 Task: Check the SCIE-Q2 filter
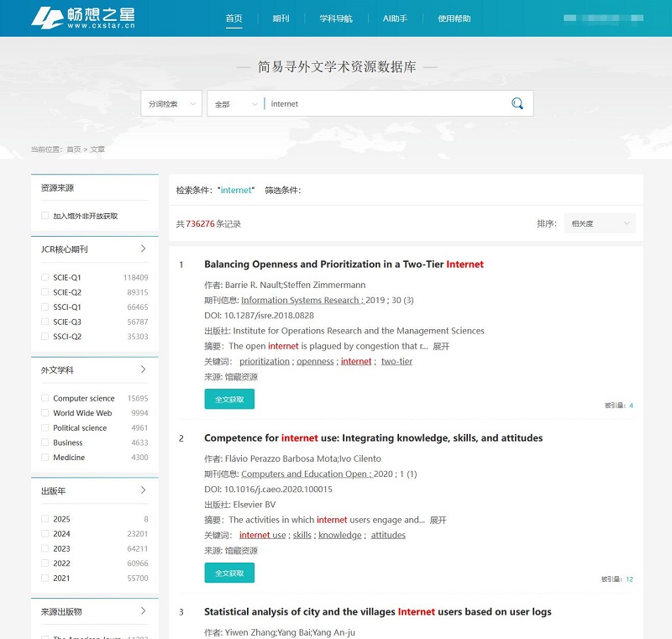pos(45,292)
